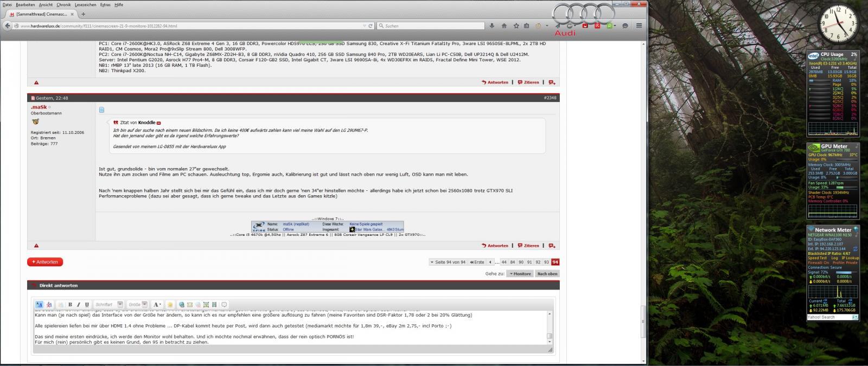Click the URL address bar
This screenshot has height=366, width=868.
tap(190, 25)
